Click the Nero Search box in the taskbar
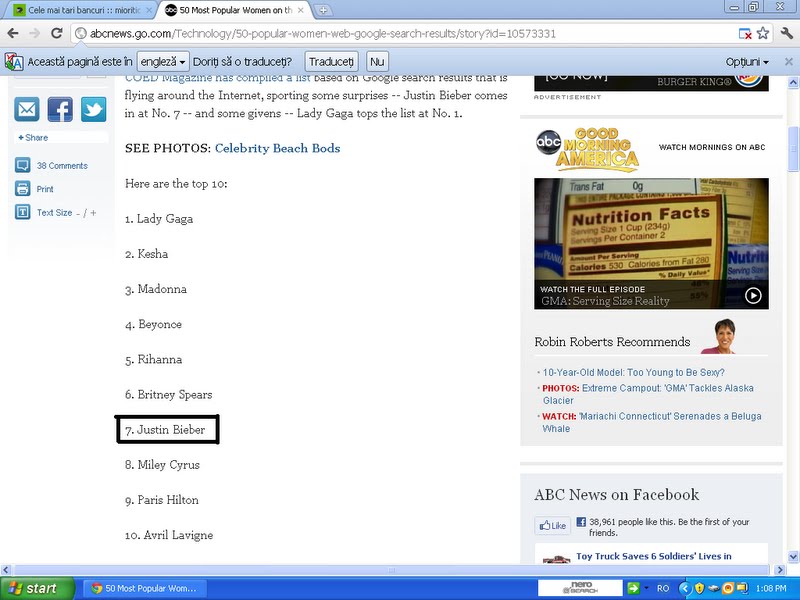 tap(580, 588)
